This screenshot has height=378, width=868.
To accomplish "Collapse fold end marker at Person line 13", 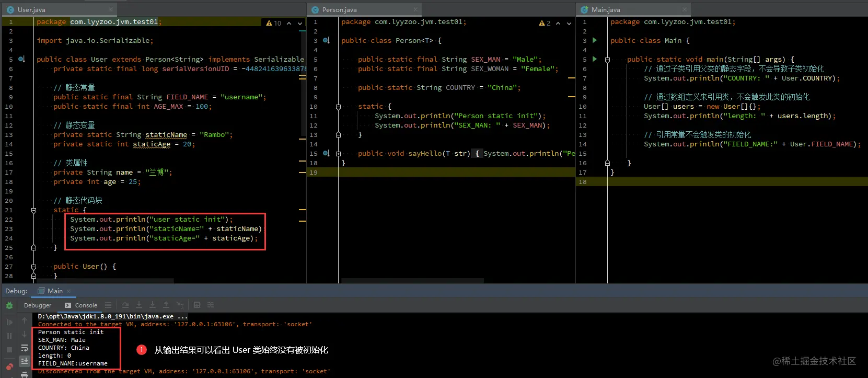I will tap(338, 135).
